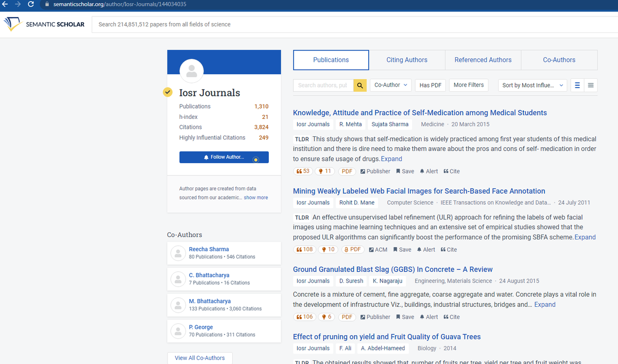Switch to the Co-Authors tab
Image resolution: width=618 pixels, height=364 pixels.
(559, 60)
